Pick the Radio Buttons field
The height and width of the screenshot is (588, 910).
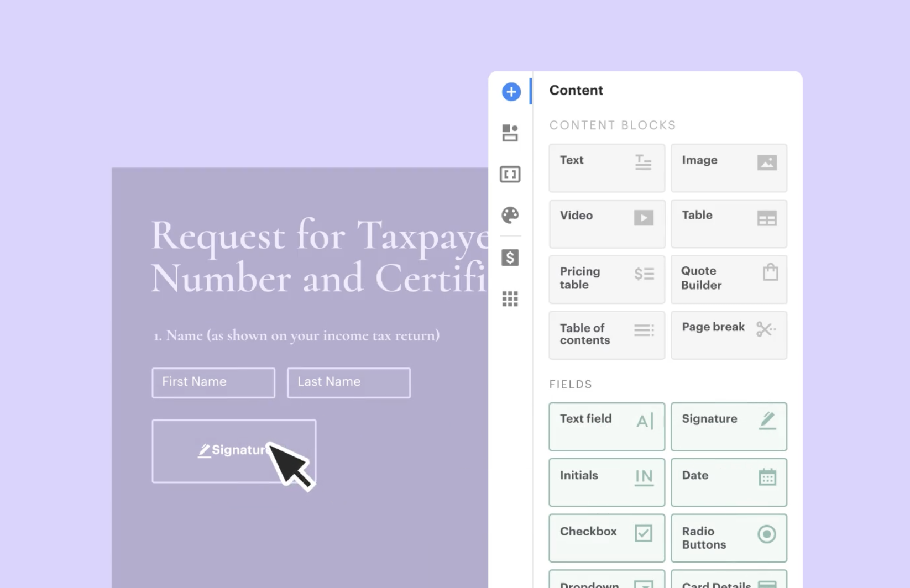[728, 538]
